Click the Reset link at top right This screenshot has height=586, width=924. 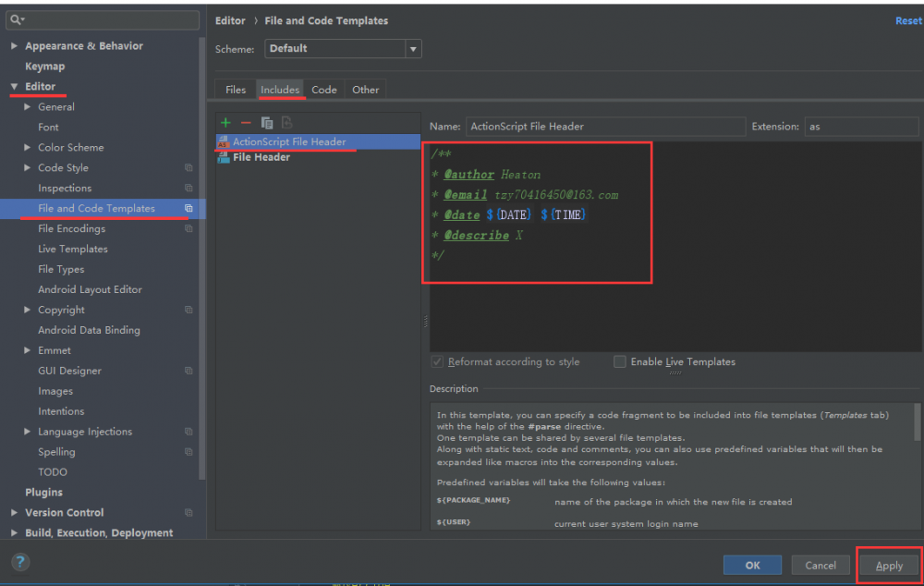point(908,19)
